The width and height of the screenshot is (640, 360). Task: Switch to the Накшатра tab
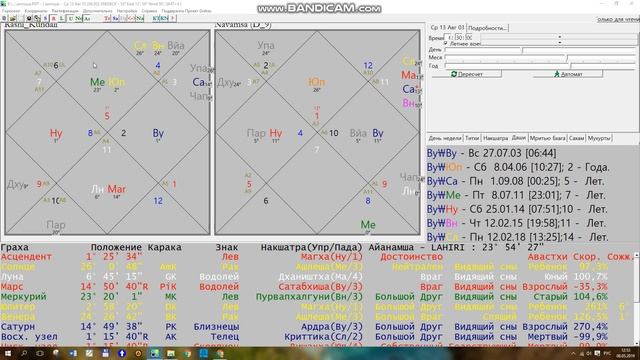tap(495, 138)
